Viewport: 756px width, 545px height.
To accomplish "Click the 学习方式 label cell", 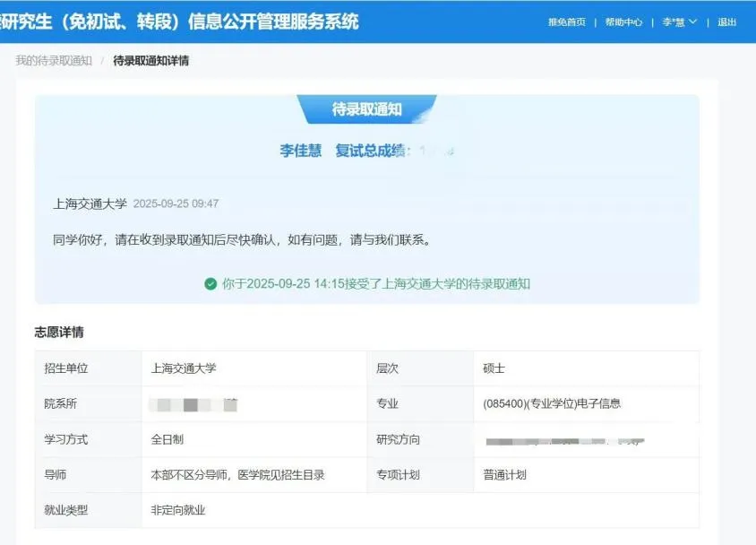I will 89,439.
